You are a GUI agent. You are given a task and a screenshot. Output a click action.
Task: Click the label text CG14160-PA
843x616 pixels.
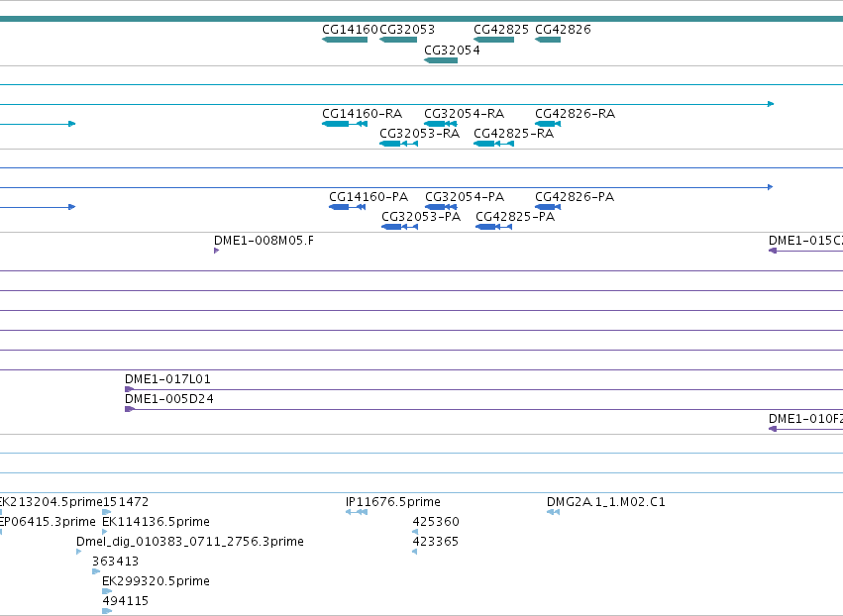click(369, 197)
